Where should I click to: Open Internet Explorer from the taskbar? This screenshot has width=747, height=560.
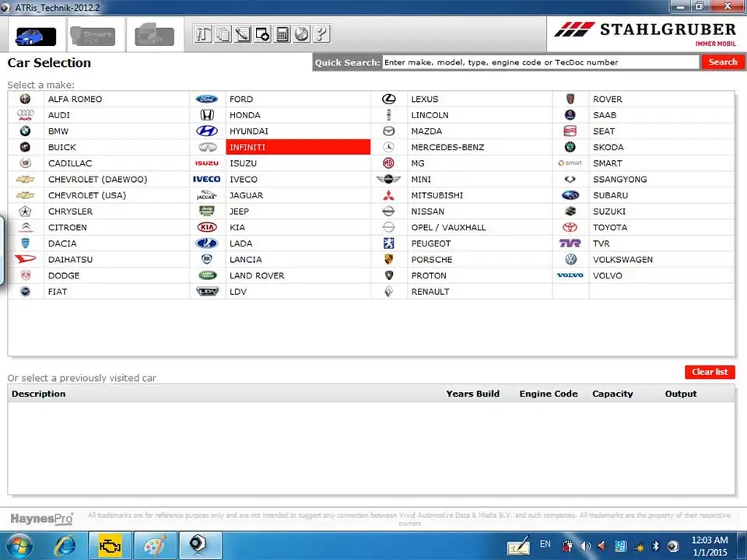(x=65, y=546)
